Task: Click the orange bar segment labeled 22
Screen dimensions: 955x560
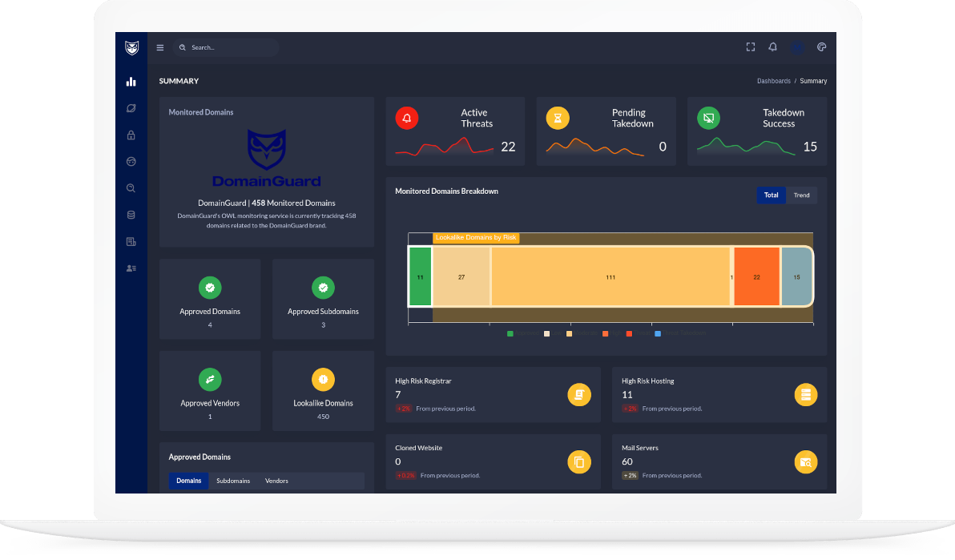Action: [756, 276]
